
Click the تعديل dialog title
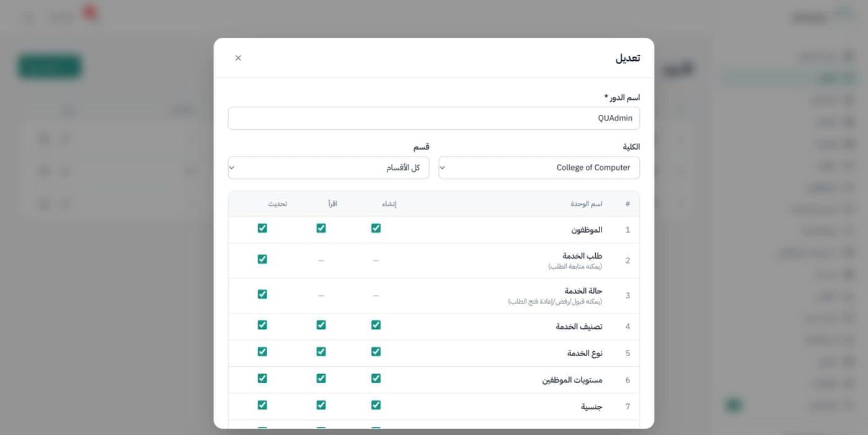[x=627, y=58]
